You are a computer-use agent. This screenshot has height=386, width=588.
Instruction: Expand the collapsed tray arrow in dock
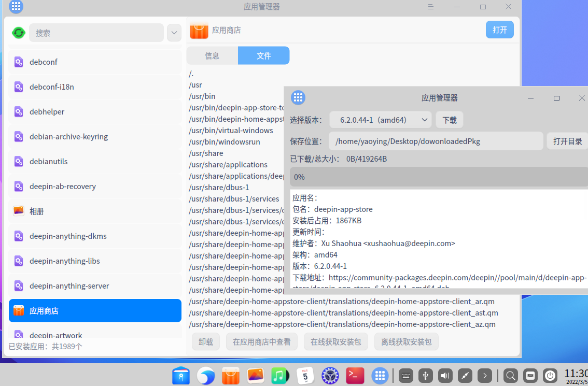click(x=485, y=376)
